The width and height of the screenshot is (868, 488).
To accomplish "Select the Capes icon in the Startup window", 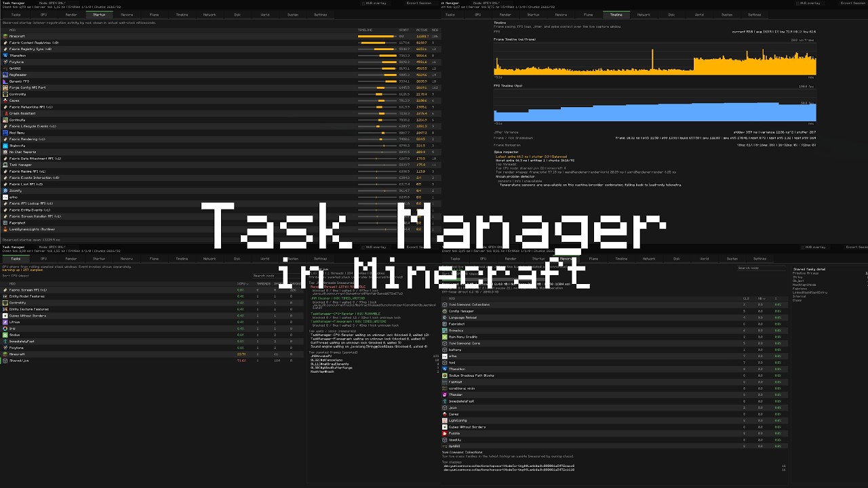I will [5, 100].
